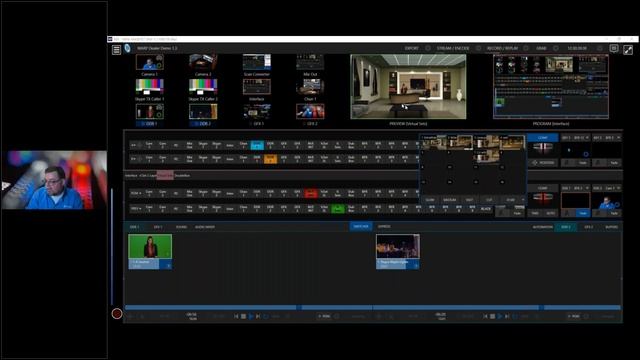Set comp speed to MEDIUM
Screen dimensions: 640x360
(449, 200)
